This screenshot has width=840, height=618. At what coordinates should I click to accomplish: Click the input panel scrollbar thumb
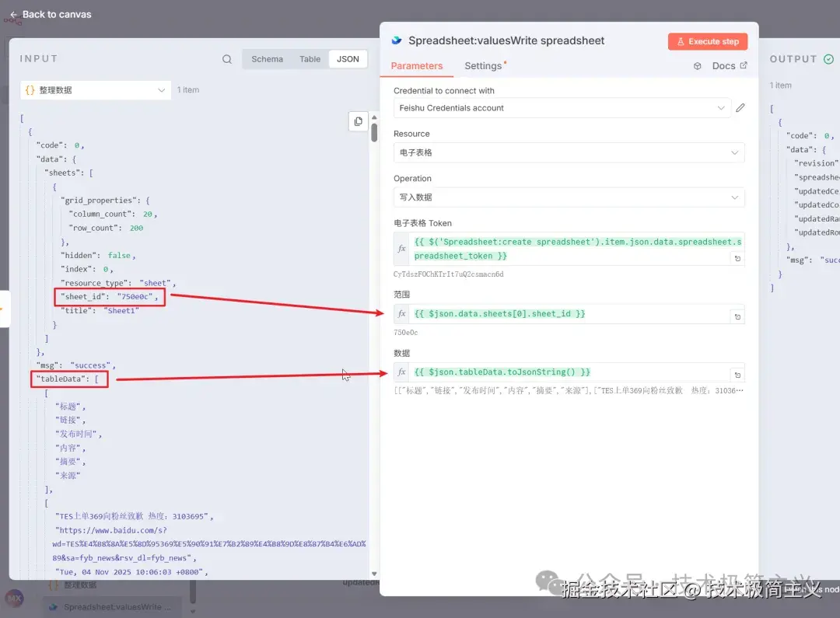pos(374,132)
